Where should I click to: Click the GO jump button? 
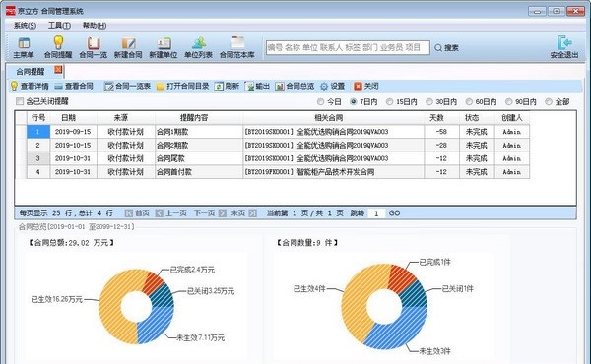coord(394,213)
